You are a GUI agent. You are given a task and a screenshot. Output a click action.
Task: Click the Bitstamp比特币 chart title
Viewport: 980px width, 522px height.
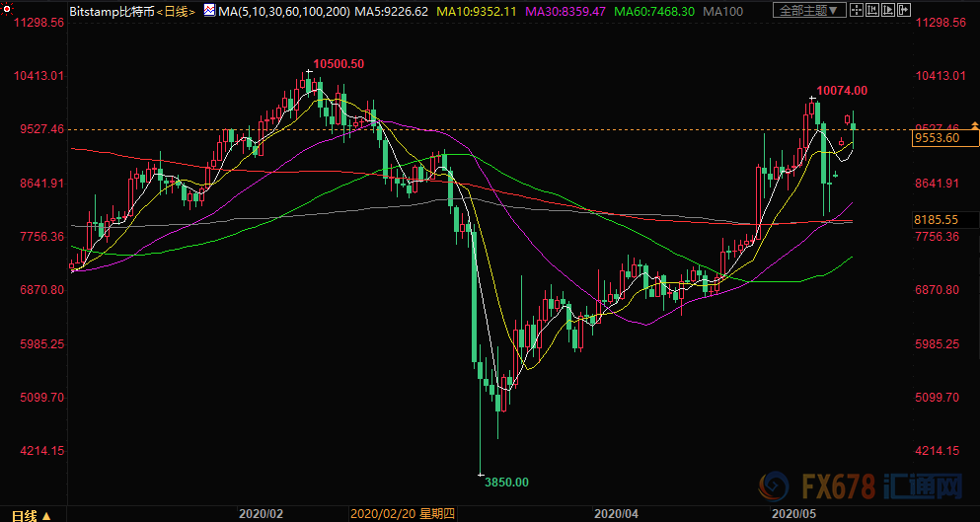113,11
